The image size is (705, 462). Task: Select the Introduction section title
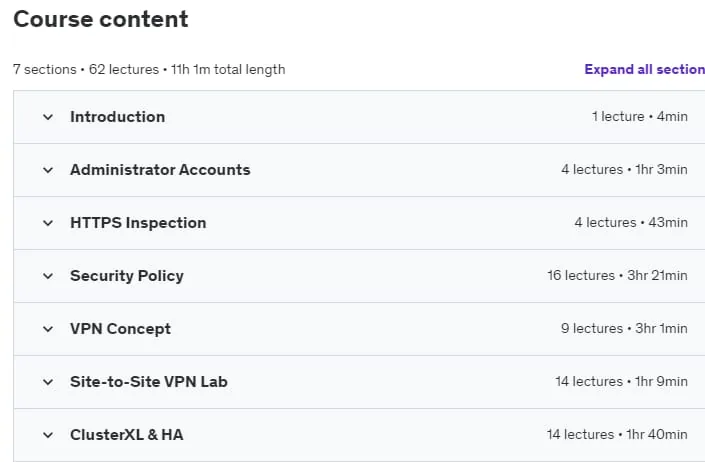117,117
